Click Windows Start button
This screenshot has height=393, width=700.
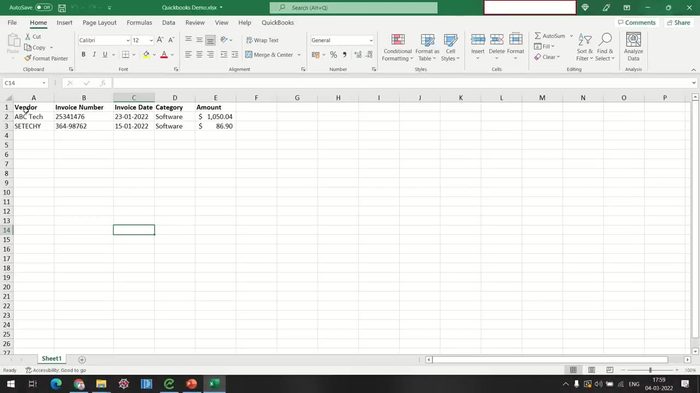(x=11, y=384)
